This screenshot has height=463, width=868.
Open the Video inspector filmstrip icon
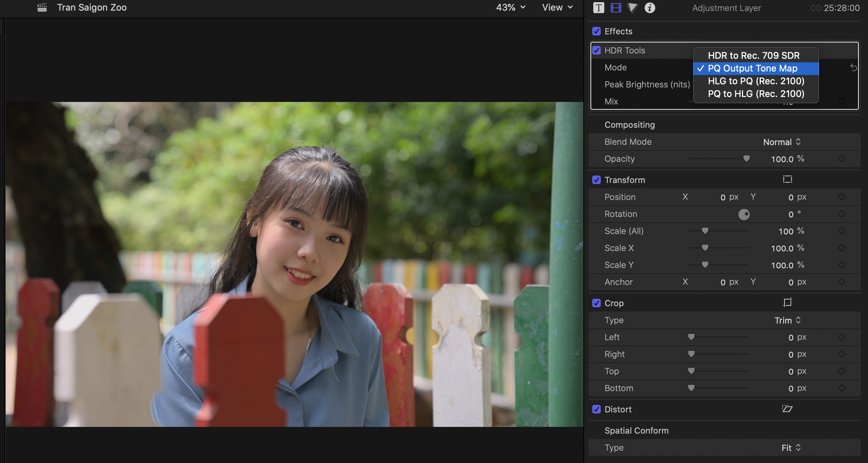tap(616, 8)
